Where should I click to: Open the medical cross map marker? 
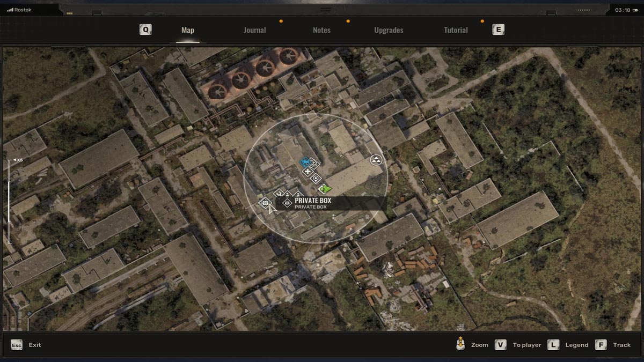pos(308,172)
